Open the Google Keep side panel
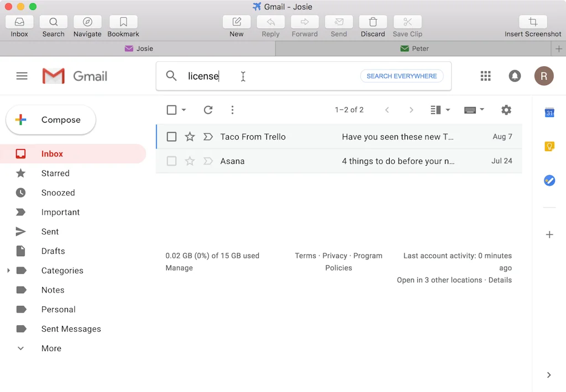Viewport: 566px width, 392px height. click(x=549, y=146)
